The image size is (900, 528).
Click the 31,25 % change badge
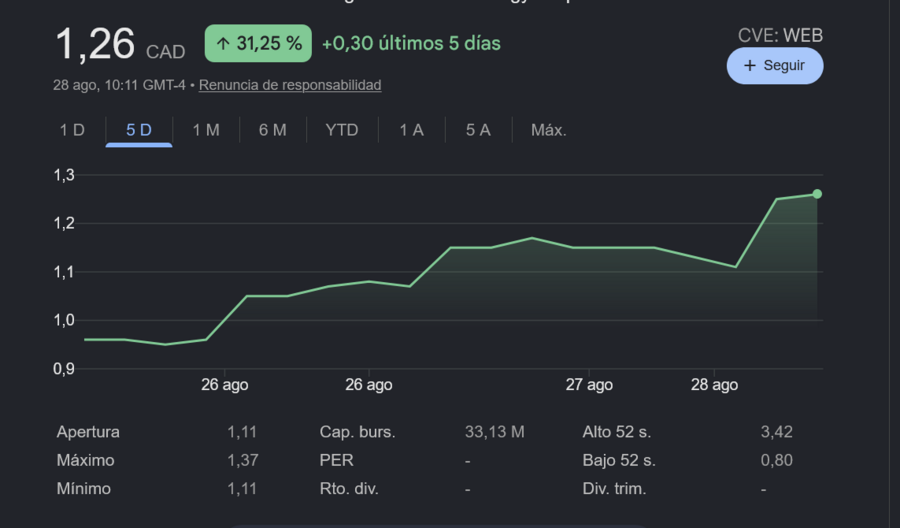[x=258, y=44]
